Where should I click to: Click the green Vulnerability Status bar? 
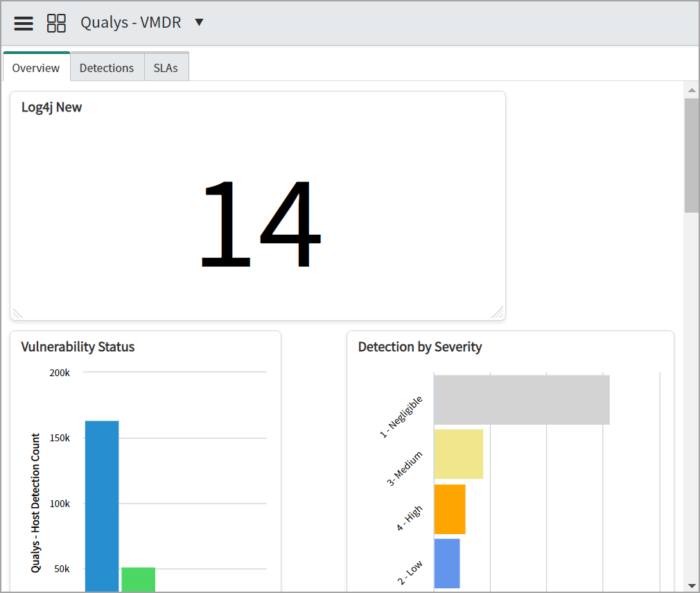click(139, 580)
